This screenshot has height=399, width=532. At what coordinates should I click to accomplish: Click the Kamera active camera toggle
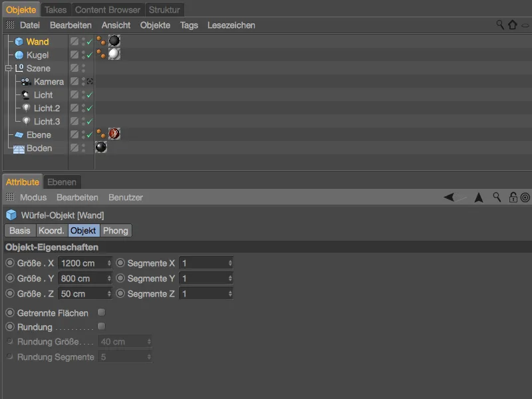pyautogui.click(x=90, y=81)
